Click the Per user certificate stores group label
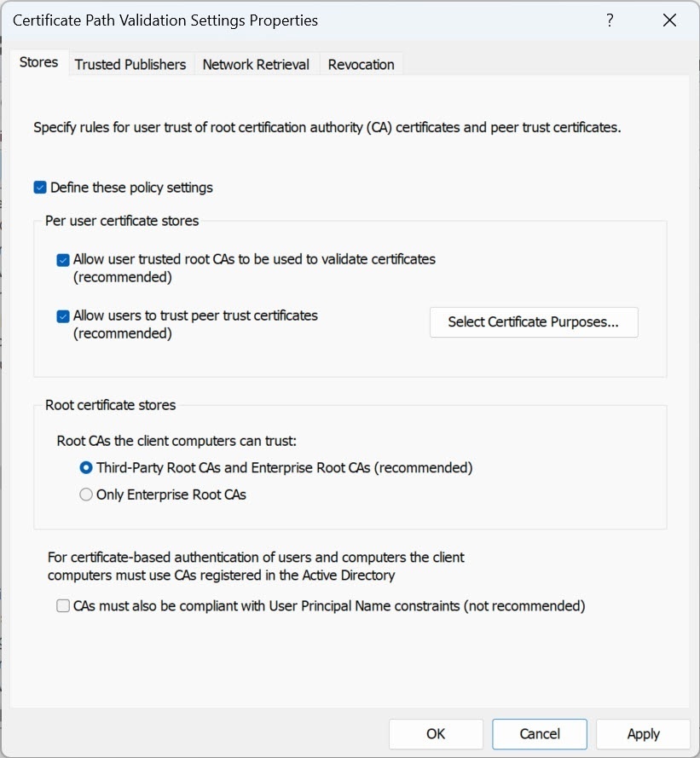 tap(122, 221)
